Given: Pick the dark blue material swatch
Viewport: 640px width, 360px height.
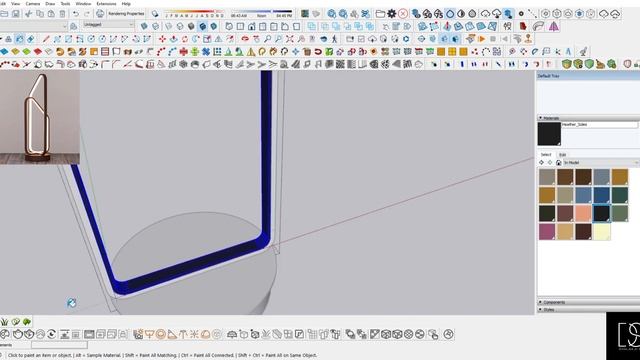Looking at the screenshot, I should coord(602,195).
